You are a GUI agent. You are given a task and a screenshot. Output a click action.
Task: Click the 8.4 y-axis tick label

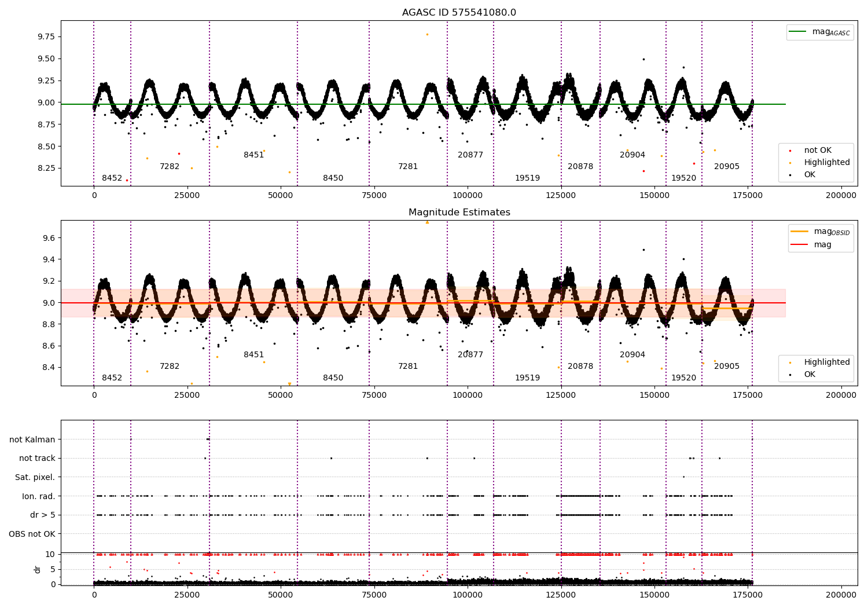click(x=49, y=367)
